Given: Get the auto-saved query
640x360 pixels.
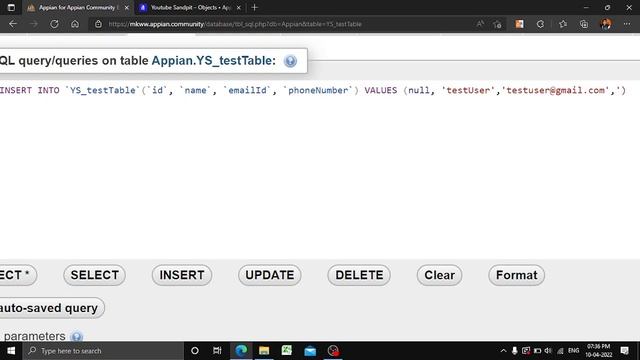Looking at the screenshot, I should point(51,308).
